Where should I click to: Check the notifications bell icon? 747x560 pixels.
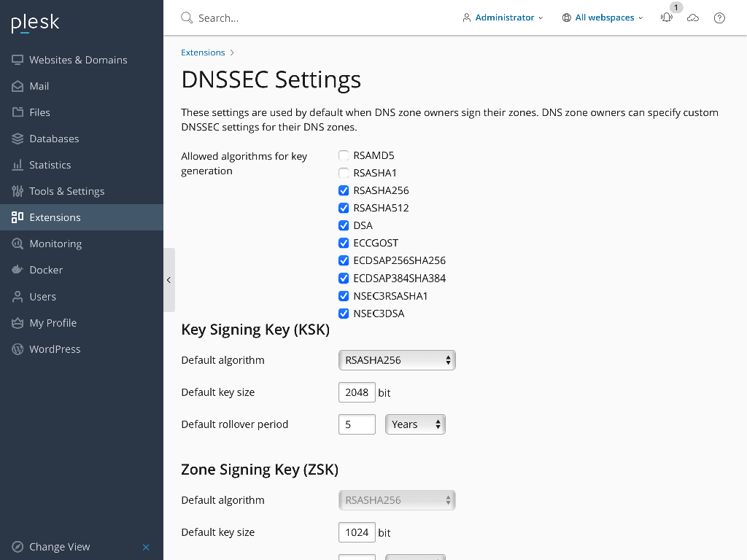pos(666,17)
